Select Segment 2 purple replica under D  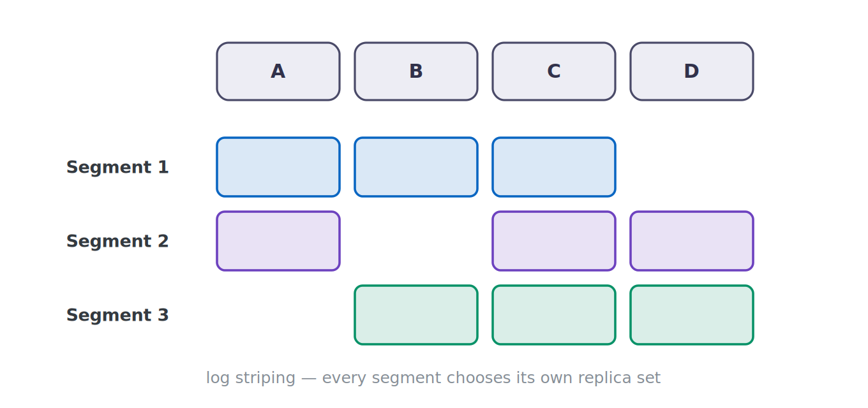click(x=692, y=241)
